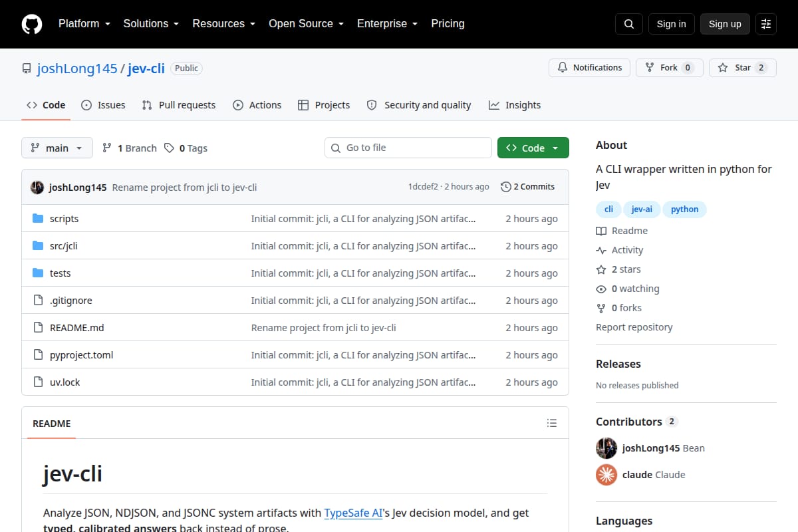
Task: Open the tests folder icon
Action: click(x=38, y=273)
